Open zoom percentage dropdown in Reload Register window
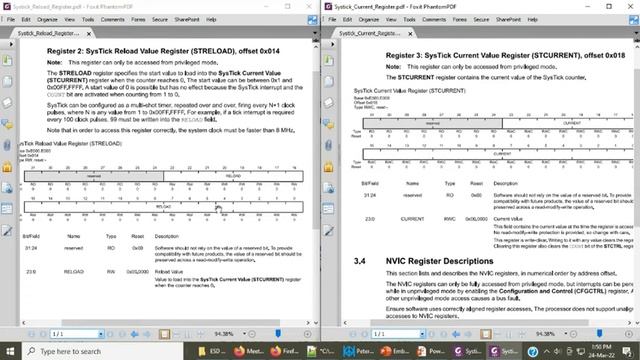640x360 pixels. click(x=244, y=334)
